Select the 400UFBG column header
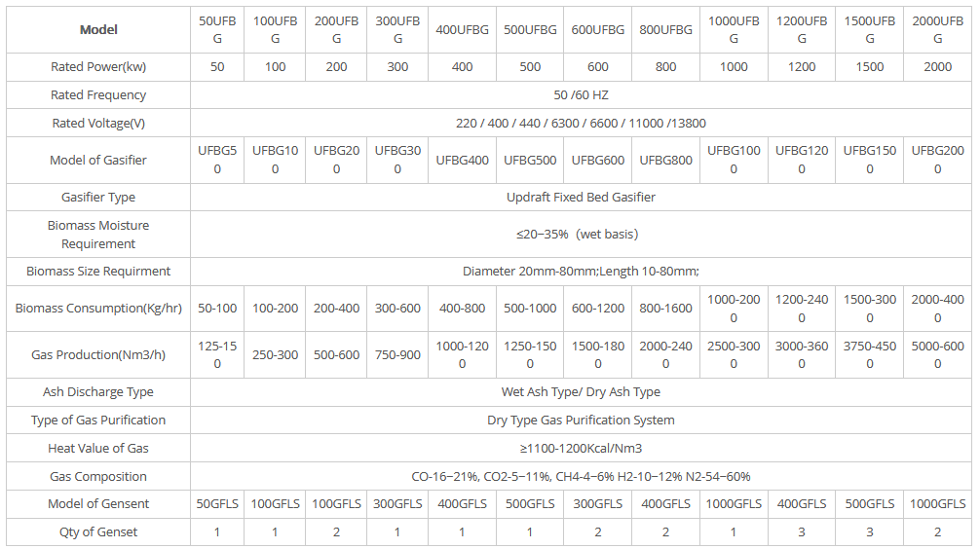The image size is (980, 549). coord(463,29)
